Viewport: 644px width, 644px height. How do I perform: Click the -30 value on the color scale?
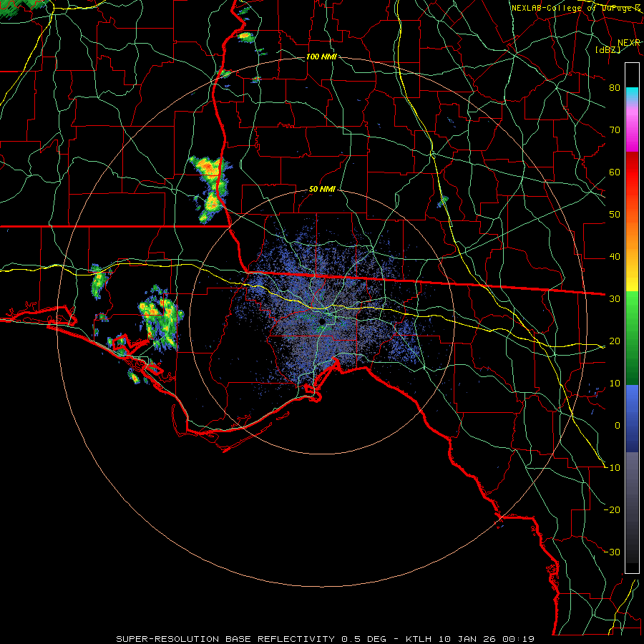coord(613,552)
